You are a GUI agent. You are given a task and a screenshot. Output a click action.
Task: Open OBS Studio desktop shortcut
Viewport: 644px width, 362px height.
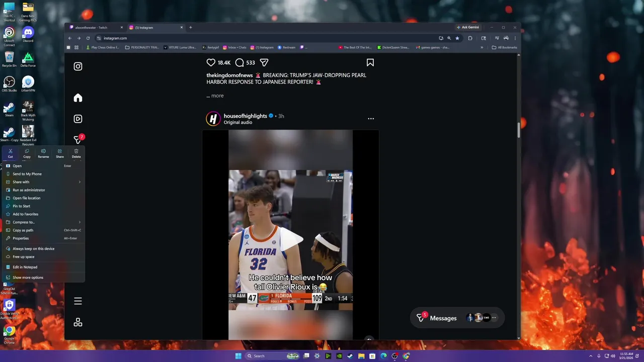click(x=9, y=84)
